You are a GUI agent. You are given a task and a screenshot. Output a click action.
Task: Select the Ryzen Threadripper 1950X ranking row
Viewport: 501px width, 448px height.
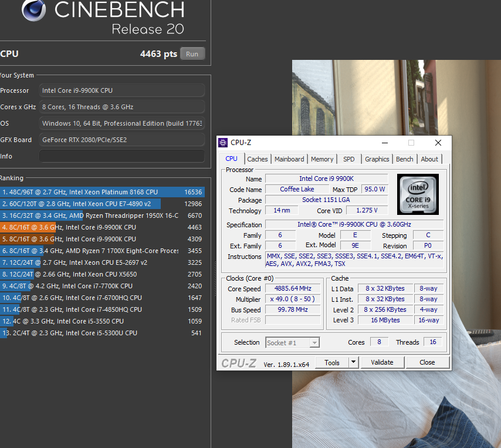(102, 215)
